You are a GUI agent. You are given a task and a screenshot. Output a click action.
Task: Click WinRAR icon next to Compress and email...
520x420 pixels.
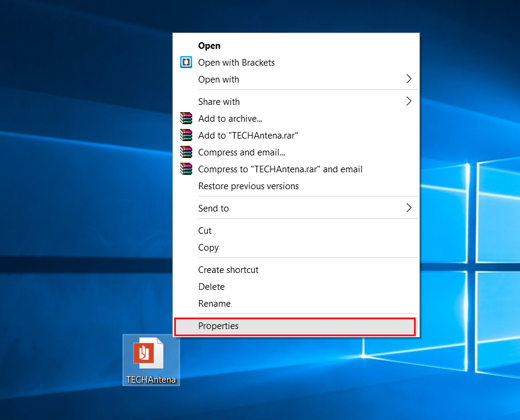click(186, 152)
